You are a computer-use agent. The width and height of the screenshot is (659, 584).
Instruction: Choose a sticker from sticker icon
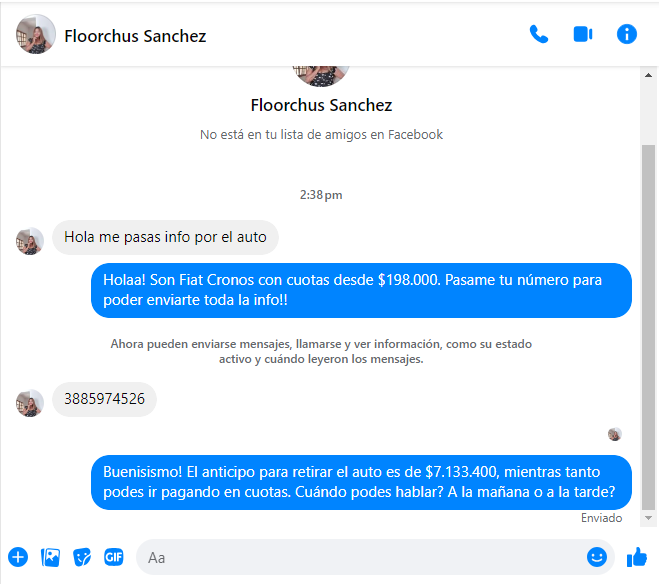tap(82, 557)
